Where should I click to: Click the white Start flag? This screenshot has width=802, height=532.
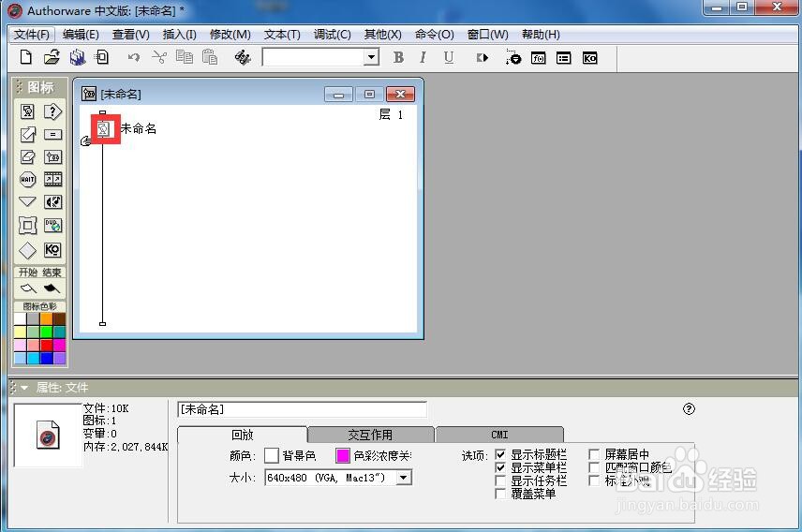pyautogui.click(x=28, y=289)
